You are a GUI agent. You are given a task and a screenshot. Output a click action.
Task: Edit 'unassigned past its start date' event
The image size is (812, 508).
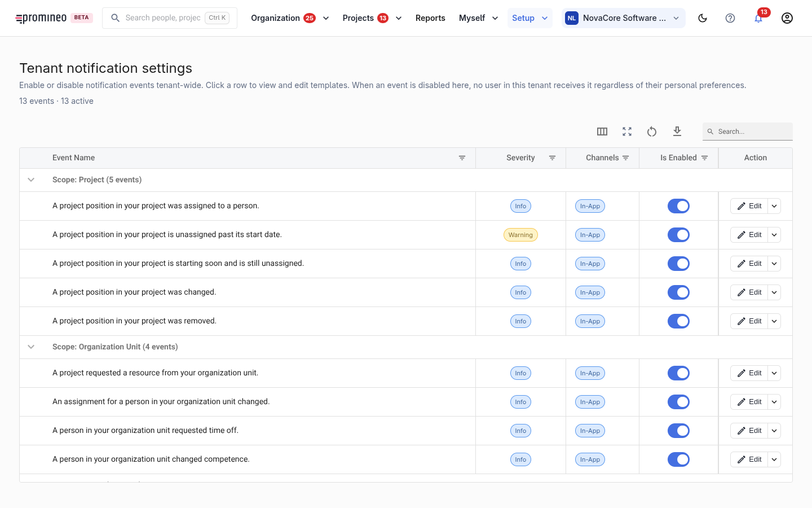coord(749,235)
